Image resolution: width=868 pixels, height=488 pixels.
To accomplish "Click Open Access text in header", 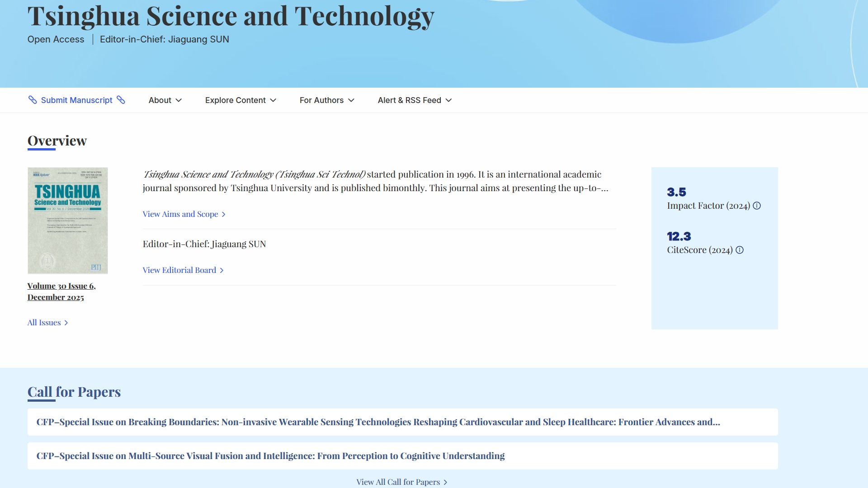I will pyautogui.click(x=56, y=39).
